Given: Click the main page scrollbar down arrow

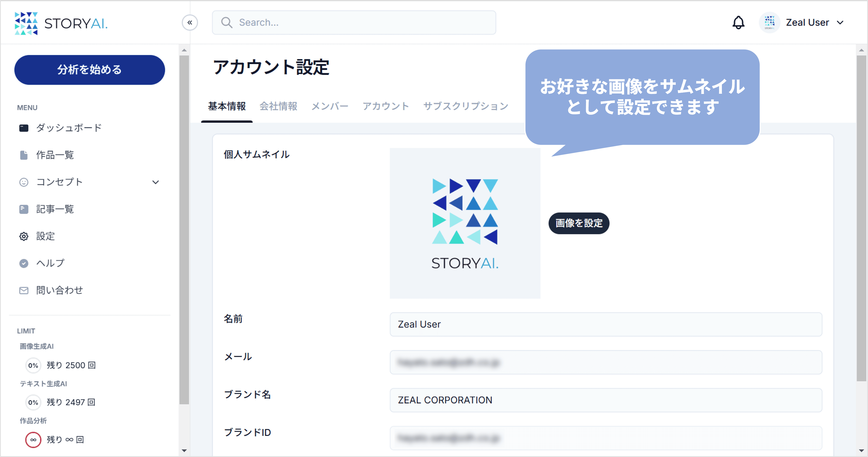Looking at the screenshot, I should [861, 451].
